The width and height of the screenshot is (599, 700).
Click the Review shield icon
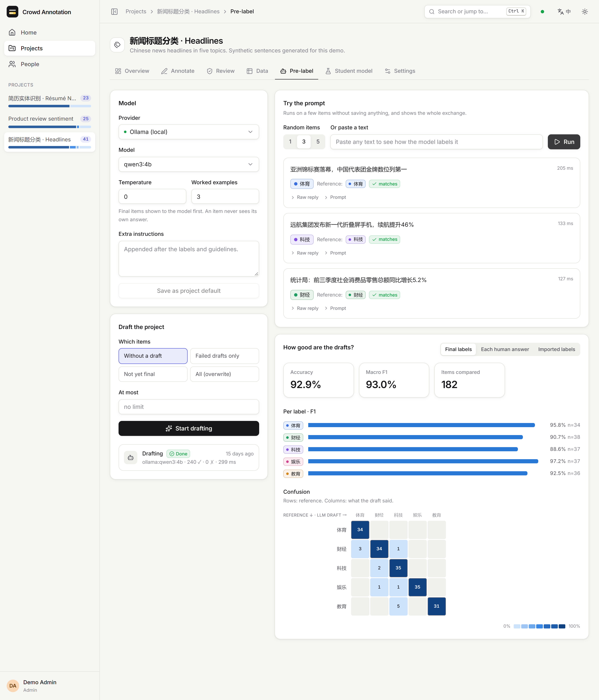[x=209, y=71]
